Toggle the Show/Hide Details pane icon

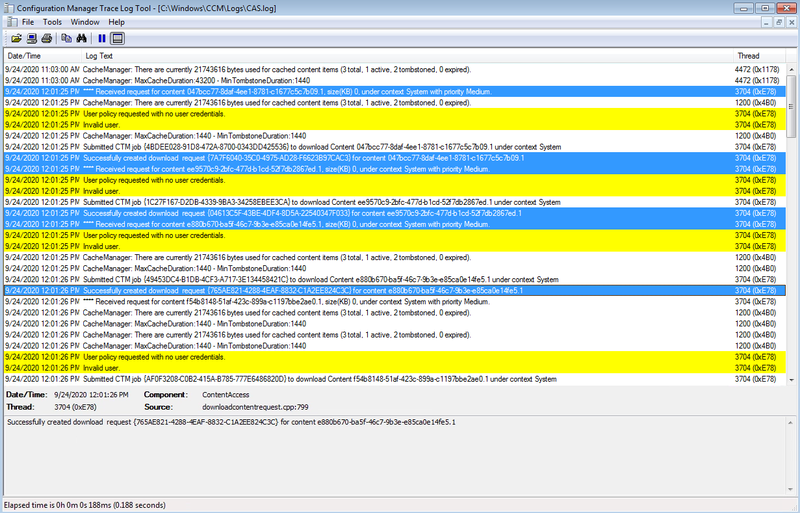[x=117, y=38]
